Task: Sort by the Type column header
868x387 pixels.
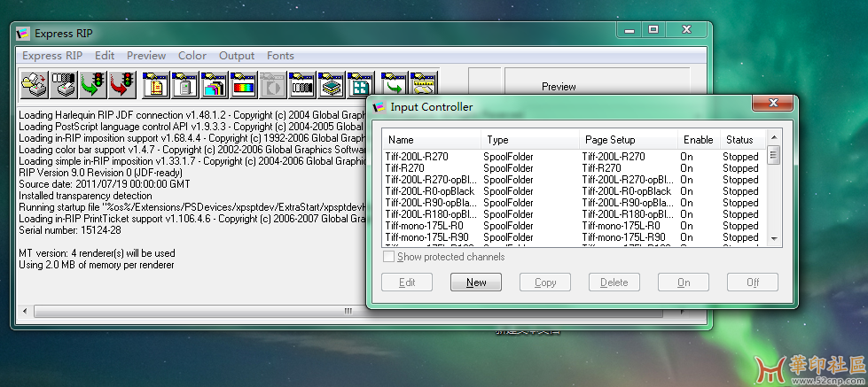Action: click(x=529, y=140)
